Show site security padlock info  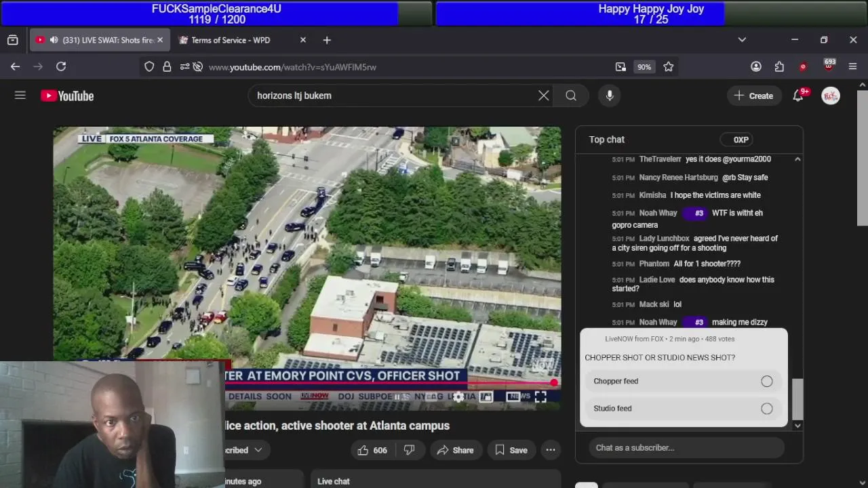(x=167, y=66)
